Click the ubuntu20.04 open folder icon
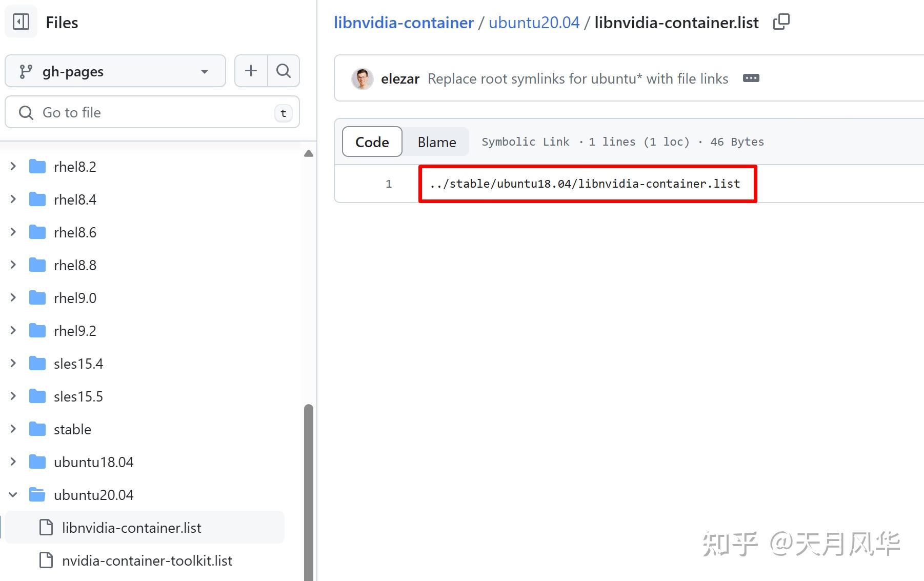This screenshot has height=581, width=924. pos(37,494)
